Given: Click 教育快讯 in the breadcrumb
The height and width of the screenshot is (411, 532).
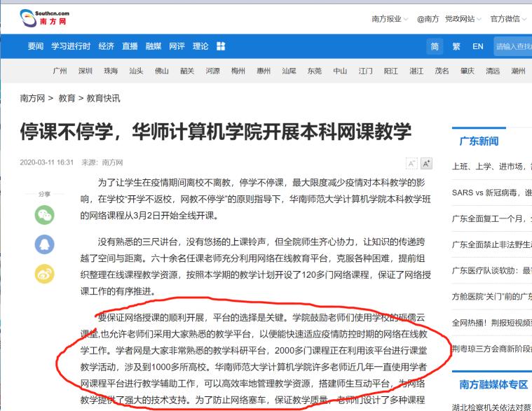Looking at the screenshot, I should coord(103,99).
